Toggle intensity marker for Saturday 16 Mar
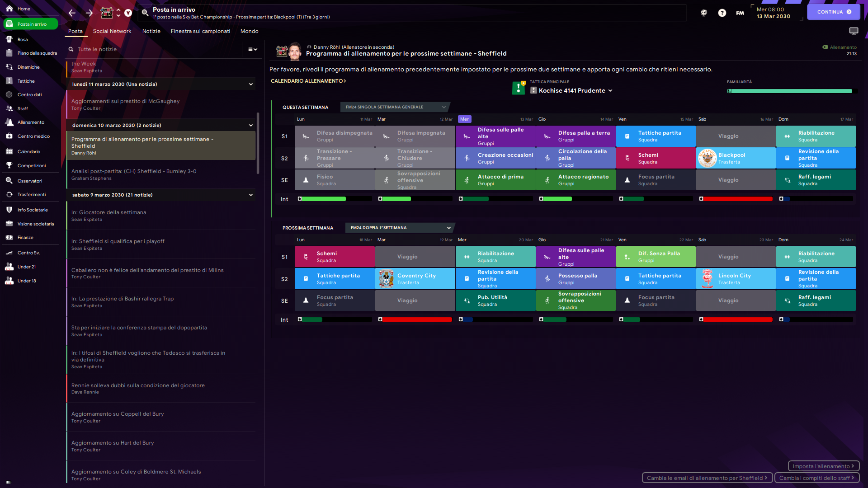The image size is (868, 488). pyautogui.click(x=701, y=199)
